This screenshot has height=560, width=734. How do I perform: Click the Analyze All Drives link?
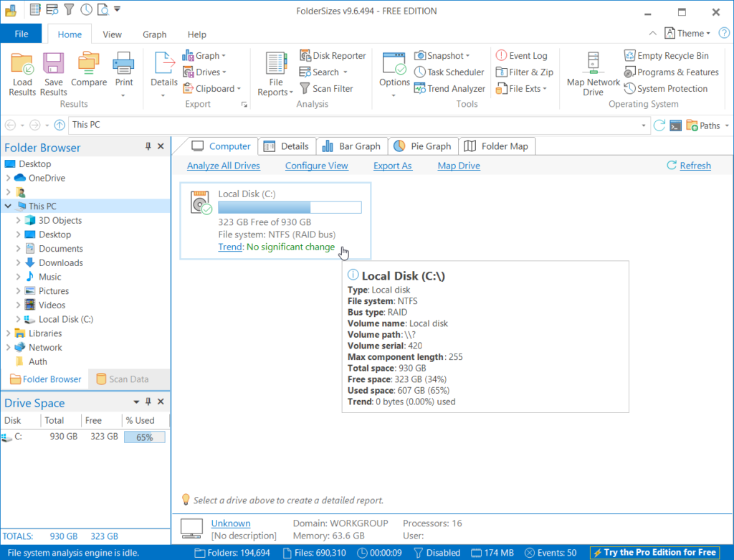[x=224, y=166]
